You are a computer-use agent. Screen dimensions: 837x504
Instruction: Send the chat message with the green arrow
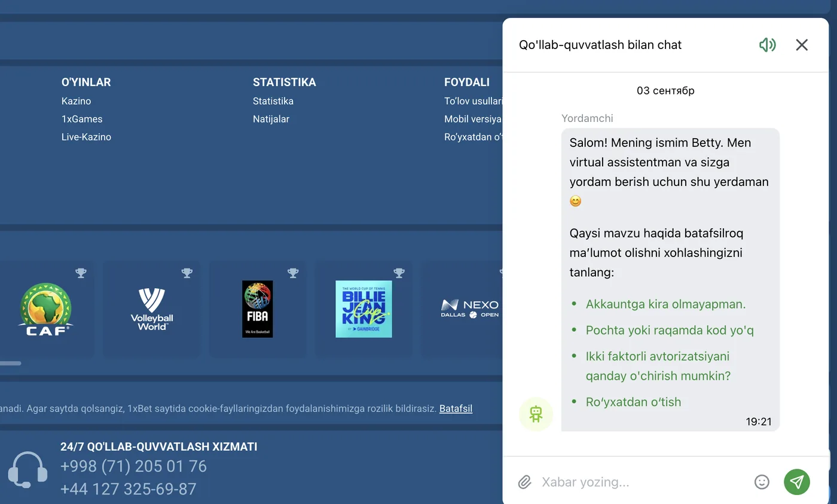(x=797, y=482)
